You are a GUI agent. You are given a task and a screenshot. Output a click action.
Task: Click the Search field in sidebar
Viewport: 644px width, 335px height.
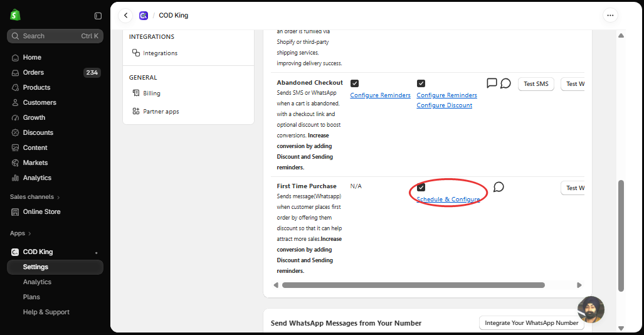pos(55,36)
